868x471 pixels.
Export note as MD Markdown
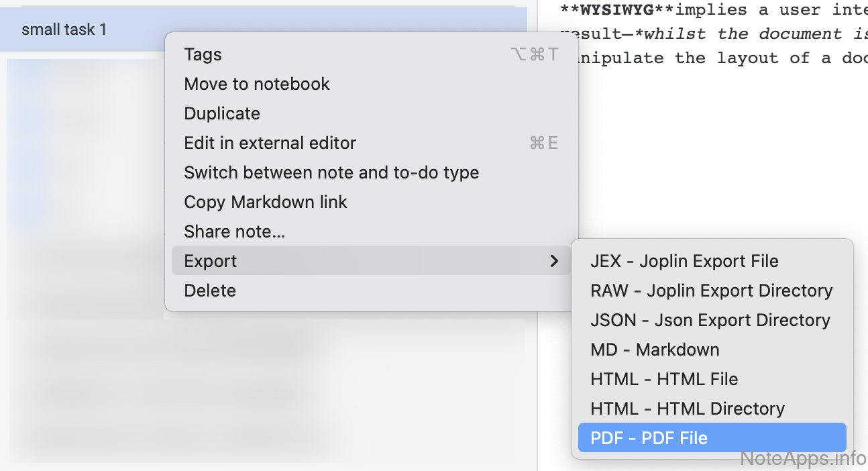click(655, 350)
